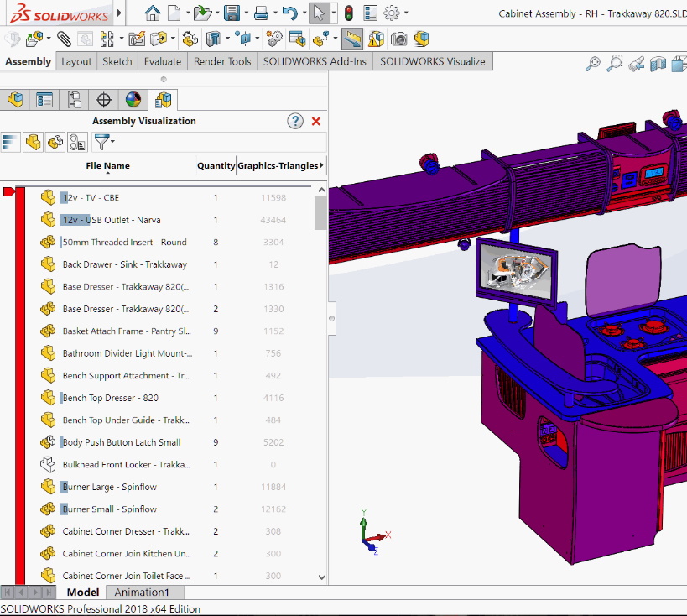687x616 pixels.
Task: Close the Assembly Visualization panel with red X
Action: click(316, 121)
